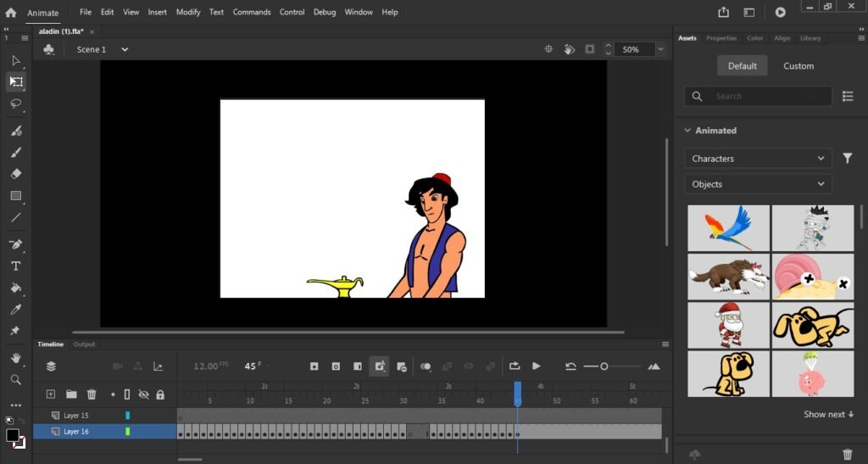This screenshot has height=464, width=868.
Task: Click Show next link
Action: [829, 414]
